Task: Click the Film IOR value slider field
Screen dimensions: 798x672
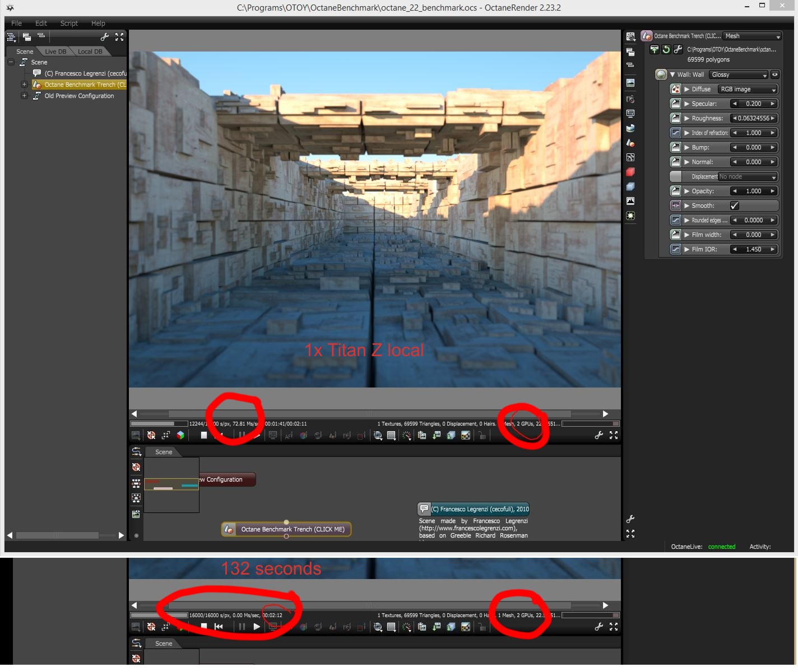Action: click(x=754, y=249)
